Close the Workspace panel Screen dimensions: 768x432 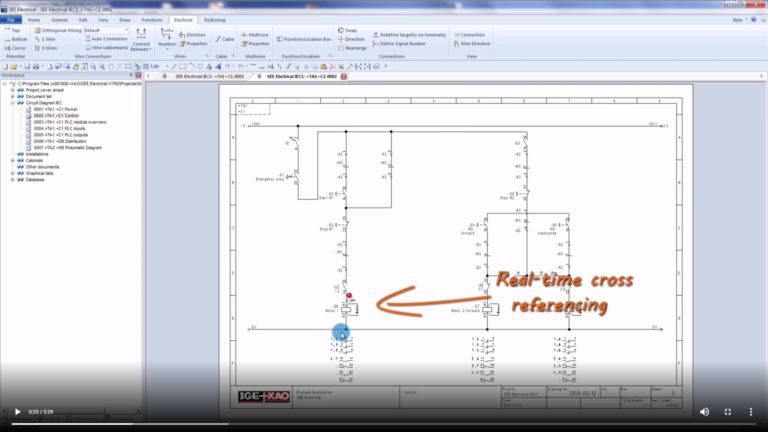point(138,75)
